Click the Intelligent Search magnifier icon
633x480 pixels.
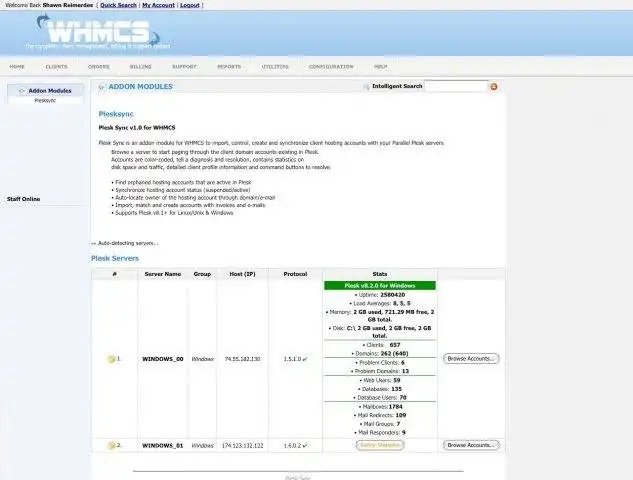366,86
